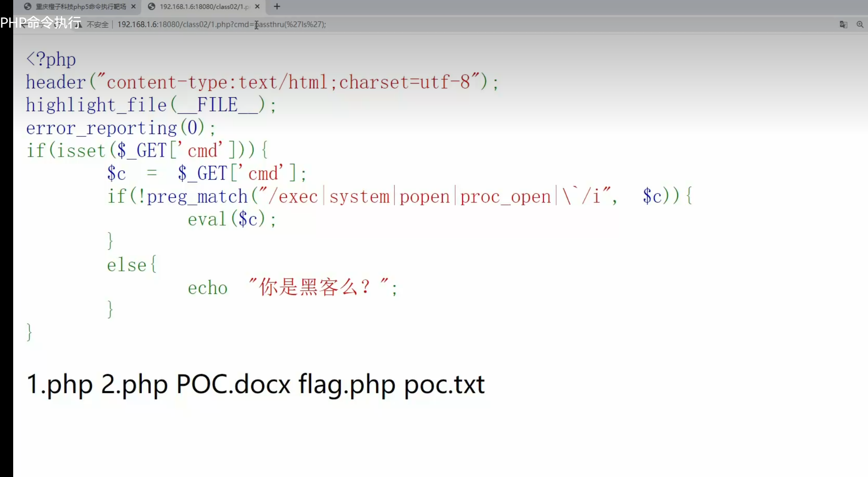Click the 不安全 security label

tap(98, 25)
